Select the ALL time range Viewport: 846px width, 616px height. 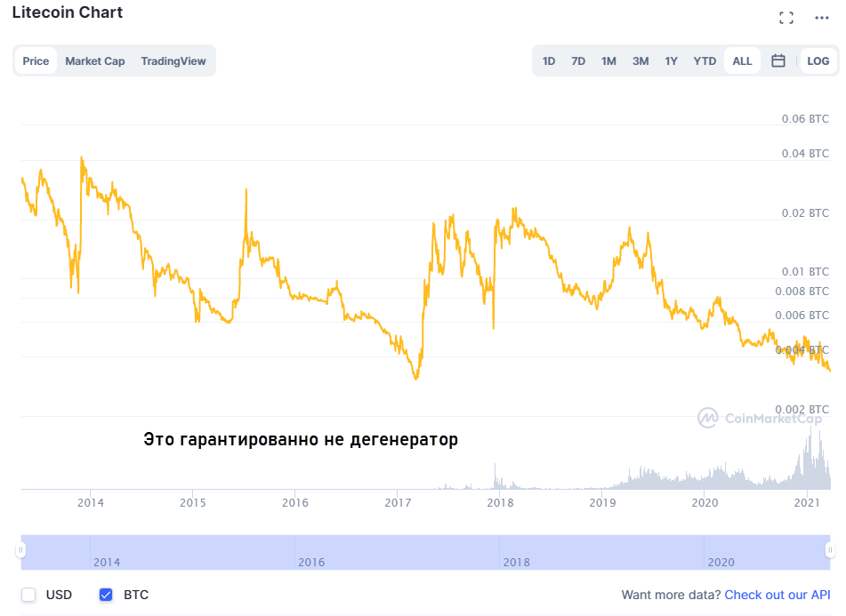[x=742, y=61]
